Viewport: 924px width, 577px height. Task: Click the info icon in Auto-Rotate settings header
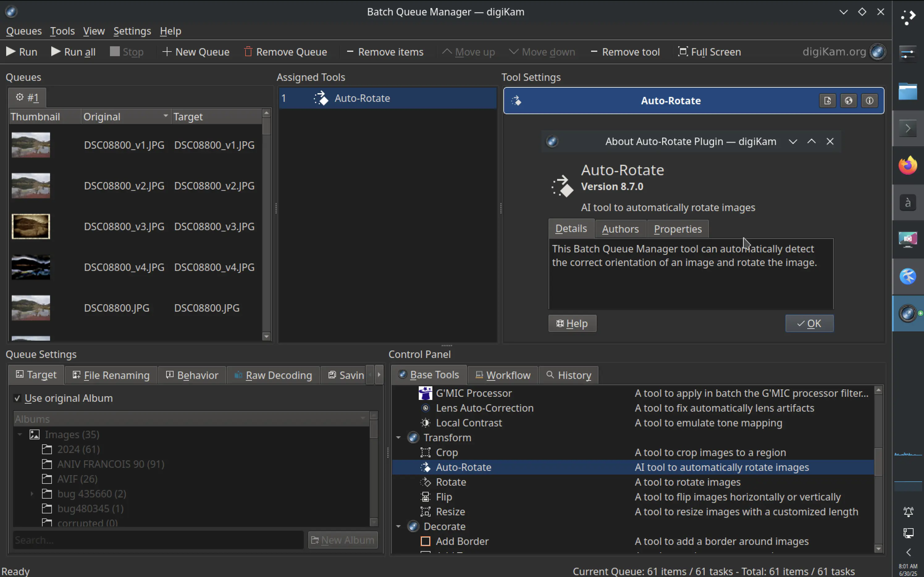[870, 100]
